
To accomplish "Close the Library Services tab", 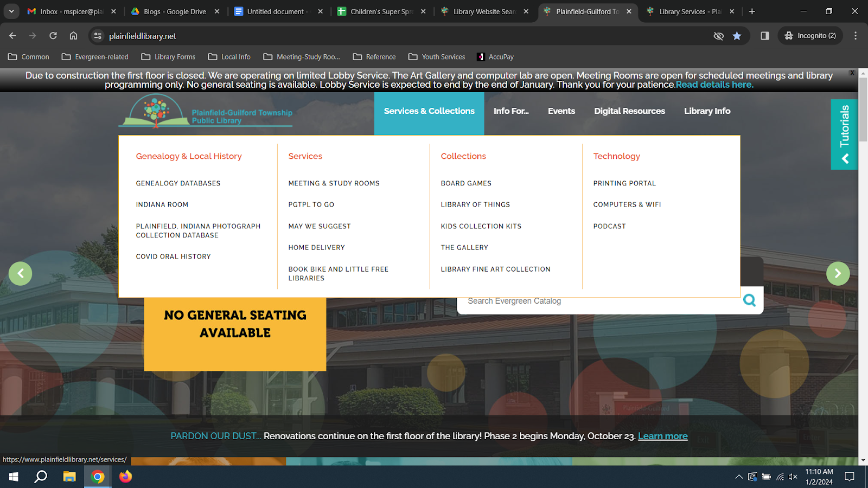I will (732, 11).
